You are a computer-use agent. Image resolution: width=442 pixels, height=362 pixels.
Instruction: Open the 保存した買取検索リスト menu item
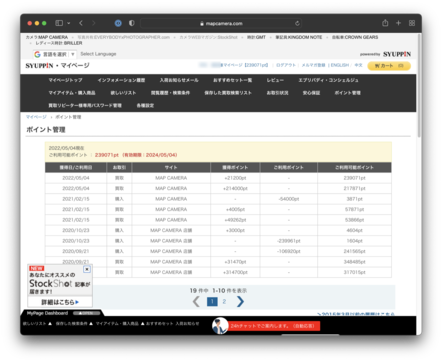pos(228,93)
